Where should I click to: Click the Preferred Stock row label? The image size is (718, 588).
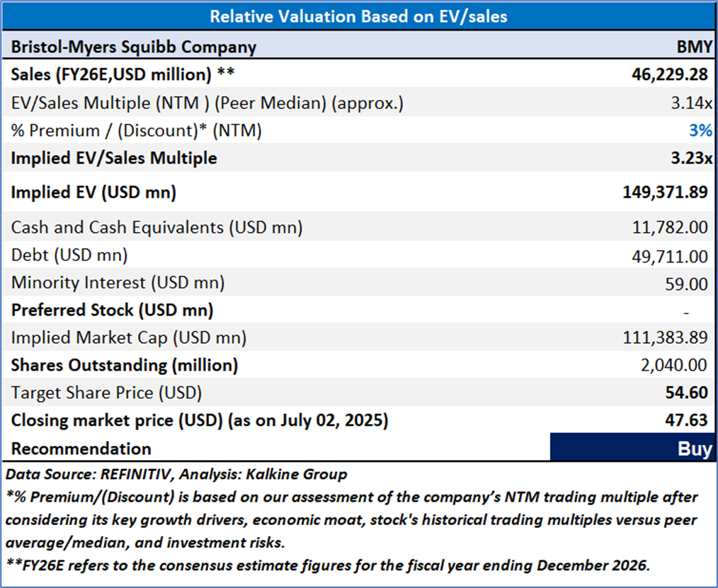pyautogui.click(x=112, y=310)
